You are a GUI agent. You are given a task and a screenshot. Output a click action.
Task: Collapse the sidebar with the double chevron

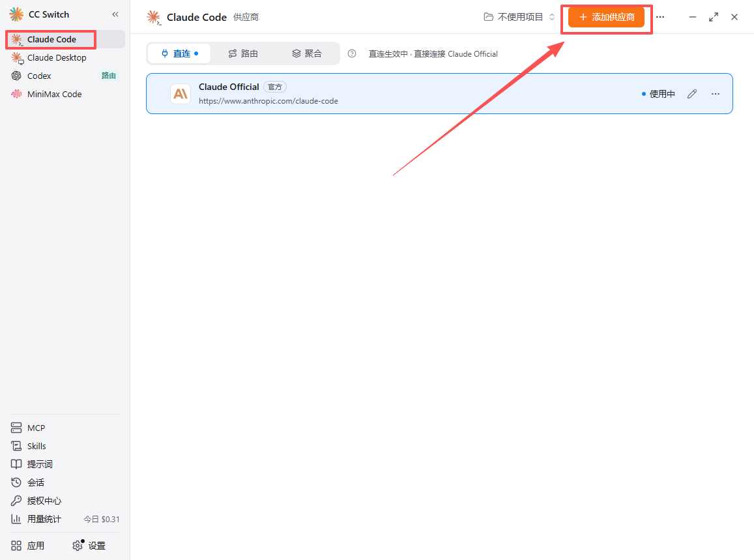click(115, 14)
